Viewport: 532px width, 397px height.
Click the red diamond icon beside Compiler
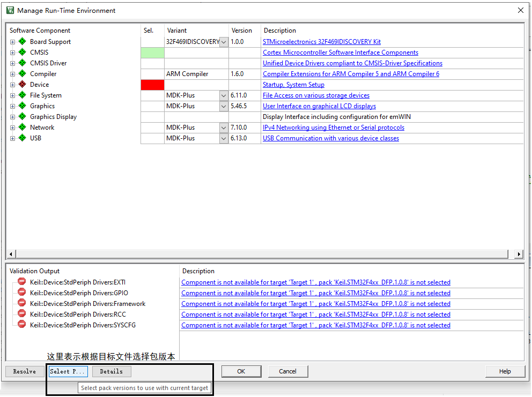[22, 73]
